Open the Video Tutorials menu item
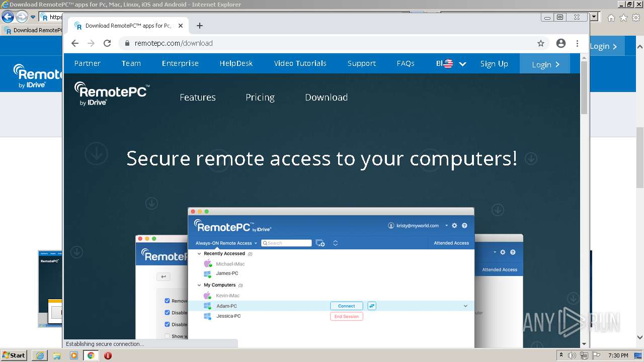The image size is (644, 362). click(300, 63)
